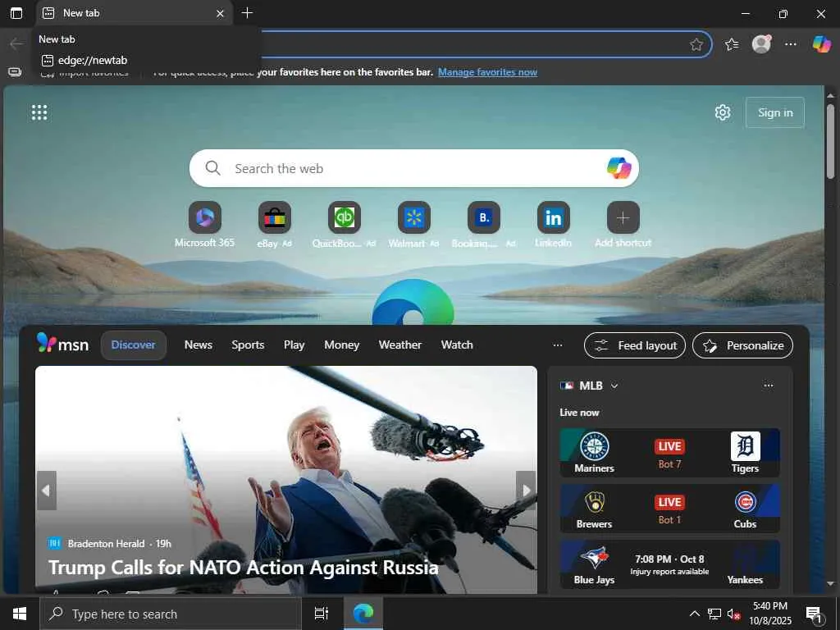This screenshot has height=630, width=840.
Task: Click the Bradenton Herald source label
Action: tap(106, 544)
